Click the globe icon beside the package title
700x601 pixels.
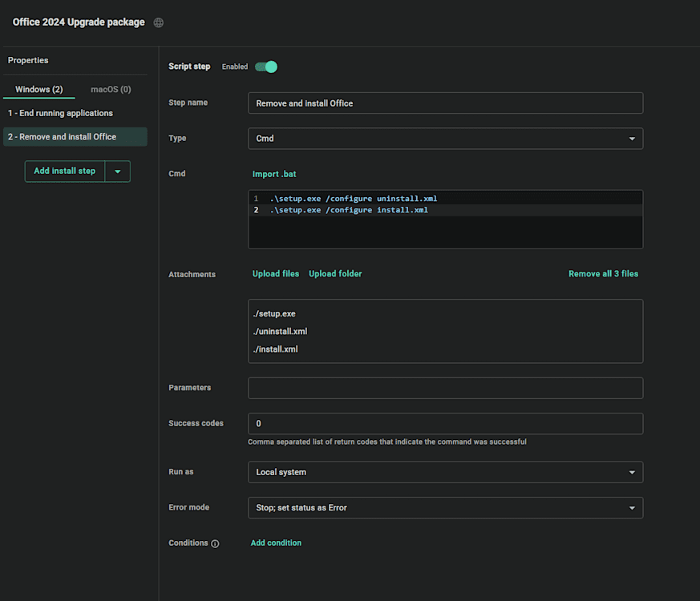coord(158,22)
